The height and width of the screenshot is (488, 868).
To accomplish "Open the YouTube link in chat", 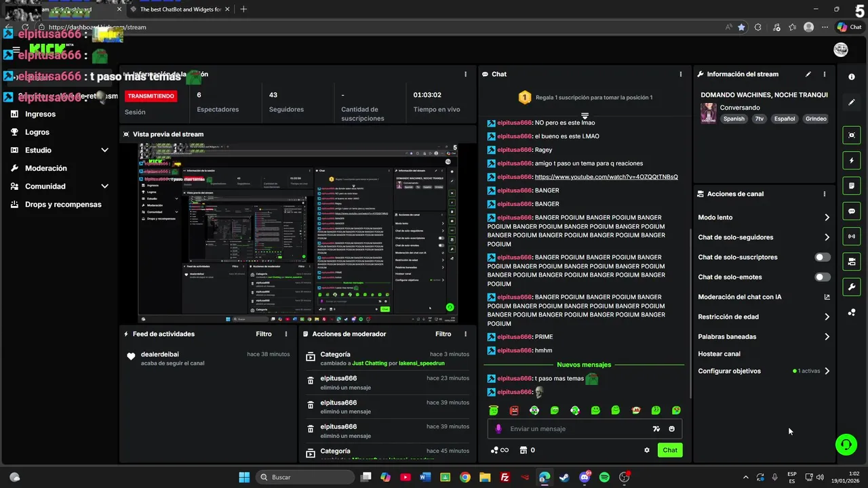I will (x=606, y=177).
